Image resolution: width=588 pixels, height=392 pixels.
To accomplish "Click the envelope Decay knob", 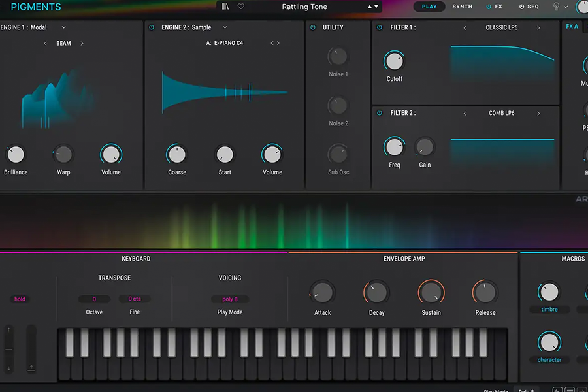I will [x=376, y=293].
